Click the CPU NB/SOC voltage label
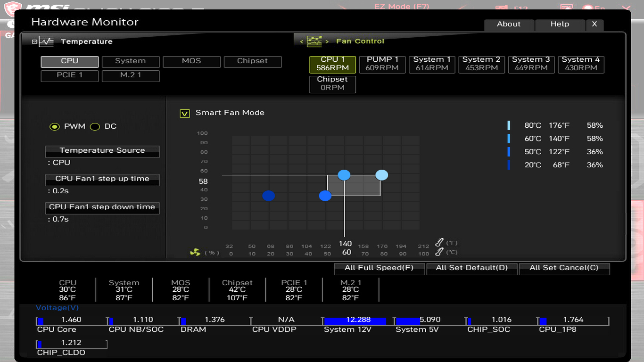The width and height of the screenshot is (644, 362). point(136,329)
